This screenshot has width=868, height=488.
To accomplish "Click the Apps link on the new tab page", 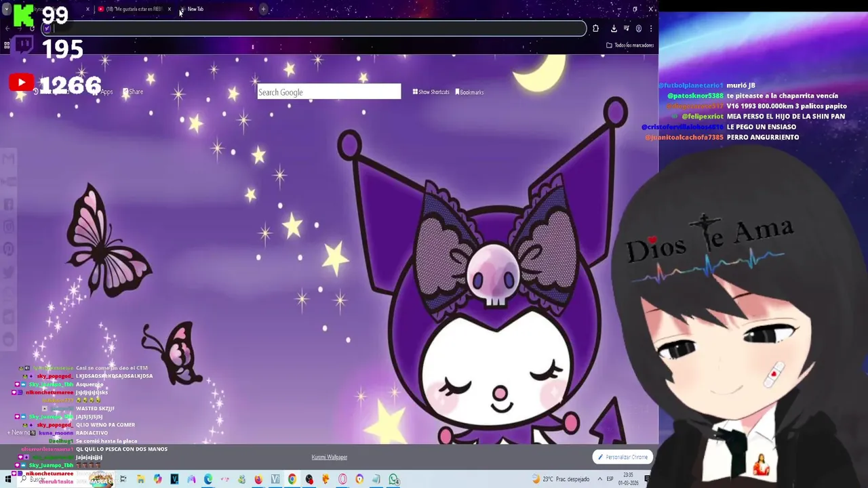I will 104,92.
